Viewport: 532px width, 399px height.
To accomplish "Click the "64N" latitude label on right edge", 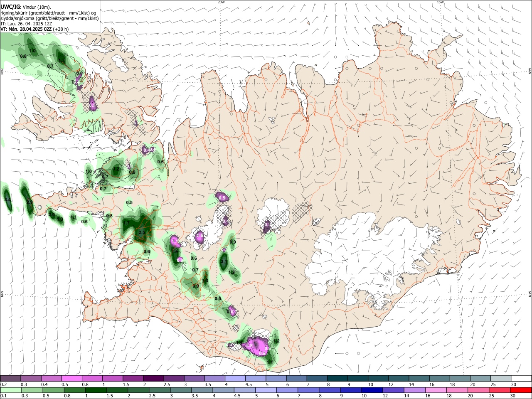I will 530,294.
